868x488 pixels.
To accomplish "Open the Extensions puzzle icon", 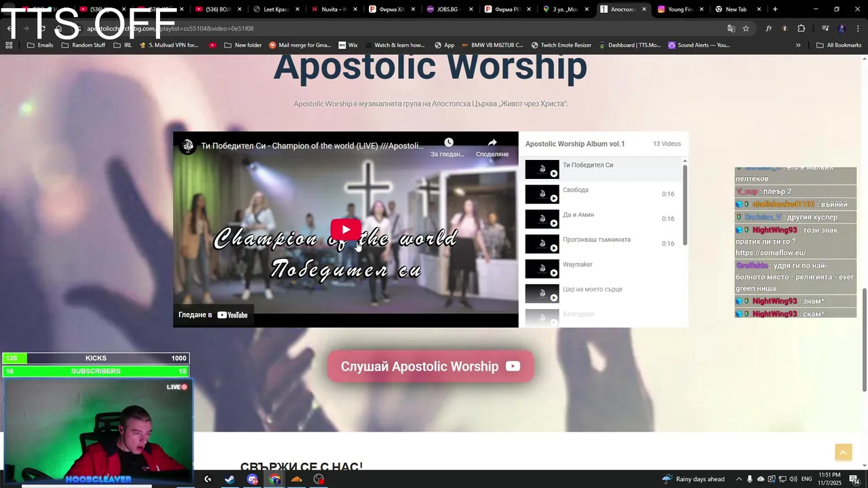I will pos(801,28).
